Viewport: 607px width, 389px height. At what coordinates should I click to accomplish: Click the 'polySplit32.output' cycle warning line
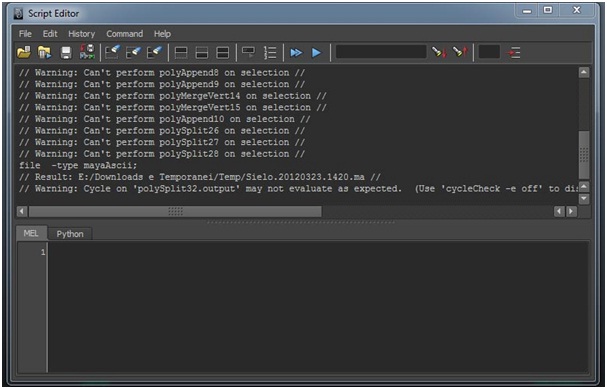(298, 189)
